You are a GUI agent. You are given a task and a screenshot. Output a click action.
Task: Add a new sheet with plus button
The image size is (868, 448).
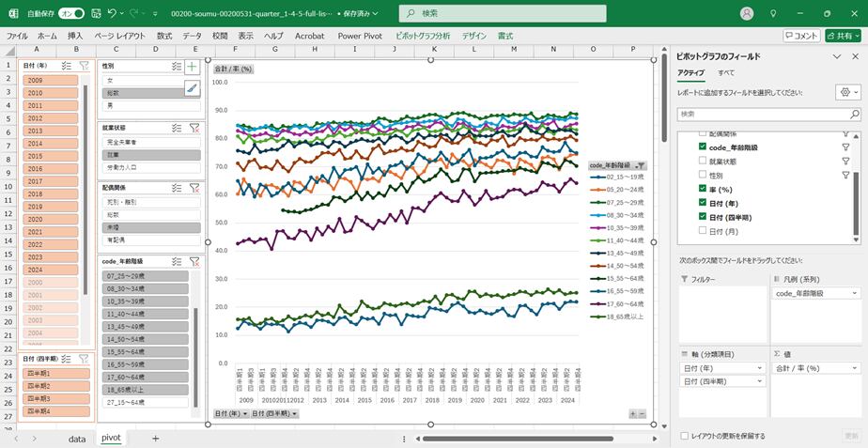point(156,439)
